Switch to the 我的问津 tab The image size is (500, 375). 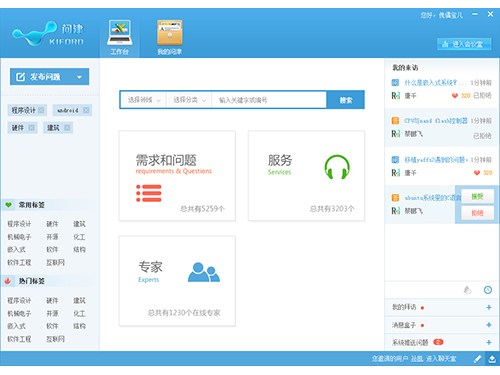coord(170,38)
